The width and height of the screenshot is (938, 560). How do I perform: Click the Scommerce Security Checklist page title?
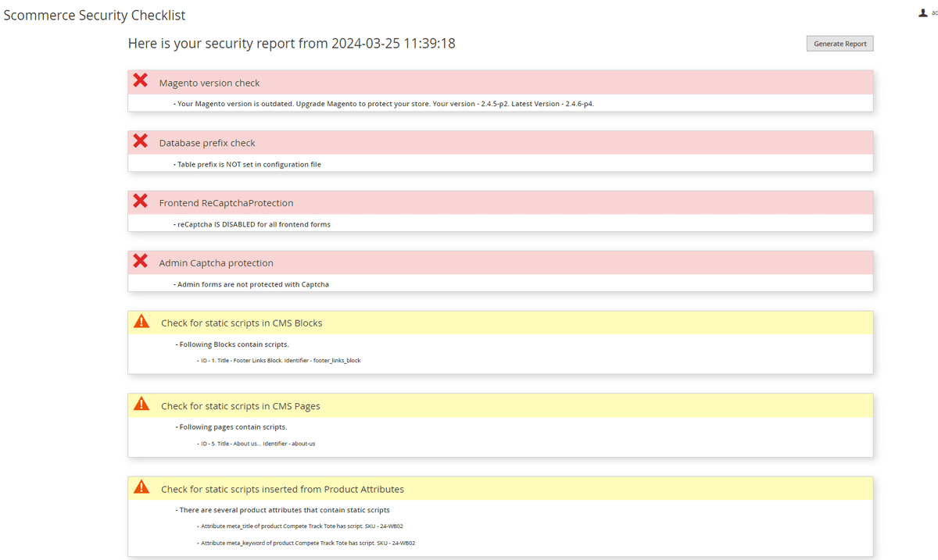point(95,16)
